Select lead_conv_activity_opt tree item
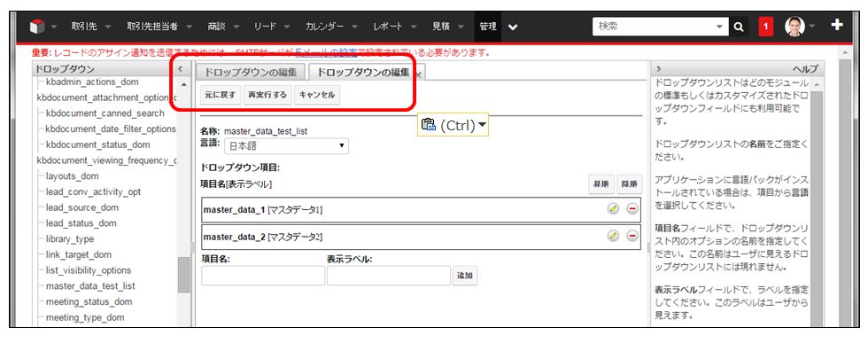The width and height of the screenshot is (868, 343). pos(93,191)
